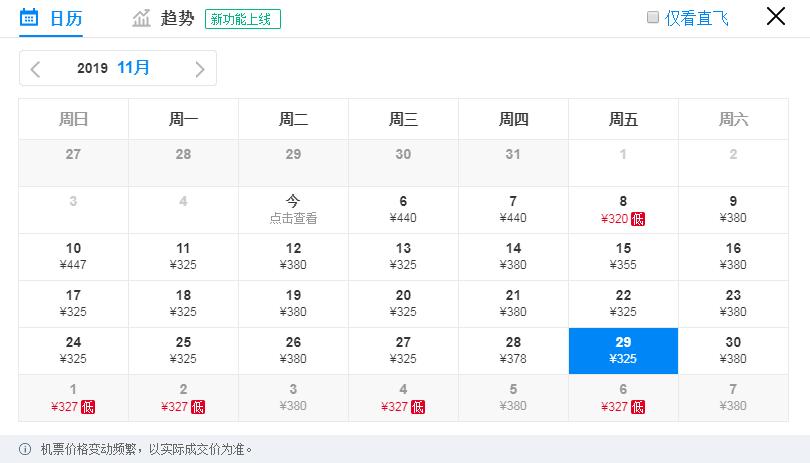Click the 低 badge on December 4
This screenshot has width=810, height=463.
pos(417,407)
